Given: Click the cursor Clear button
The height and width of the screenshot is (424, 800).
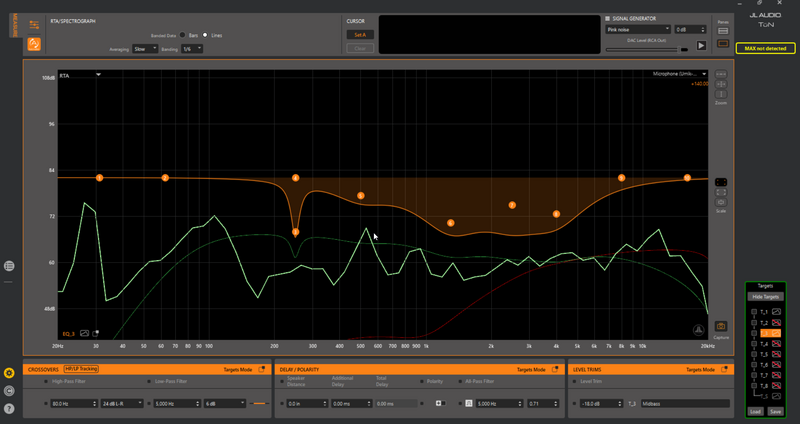Looking at the screenshot, I should (x=360, y=48).
